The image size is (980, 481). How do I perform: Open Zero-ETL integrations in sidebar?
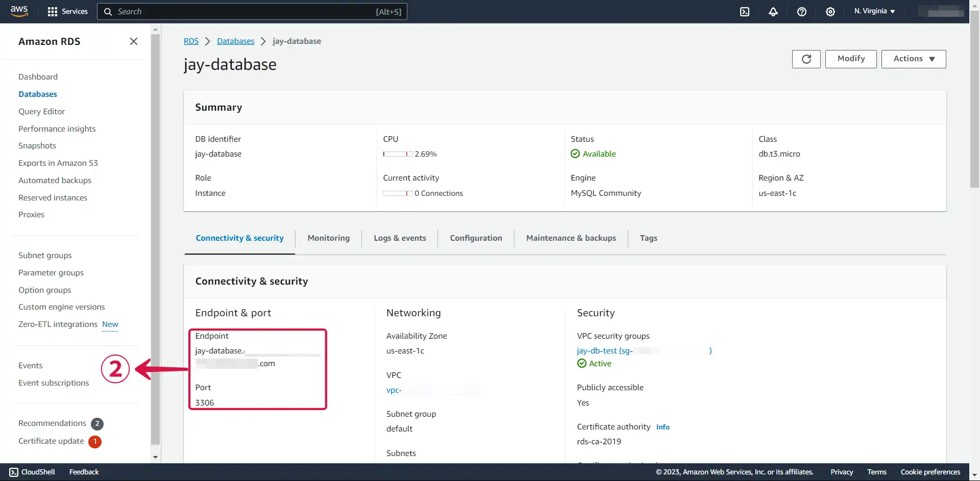pyautogui.click(x=58, y=324)
